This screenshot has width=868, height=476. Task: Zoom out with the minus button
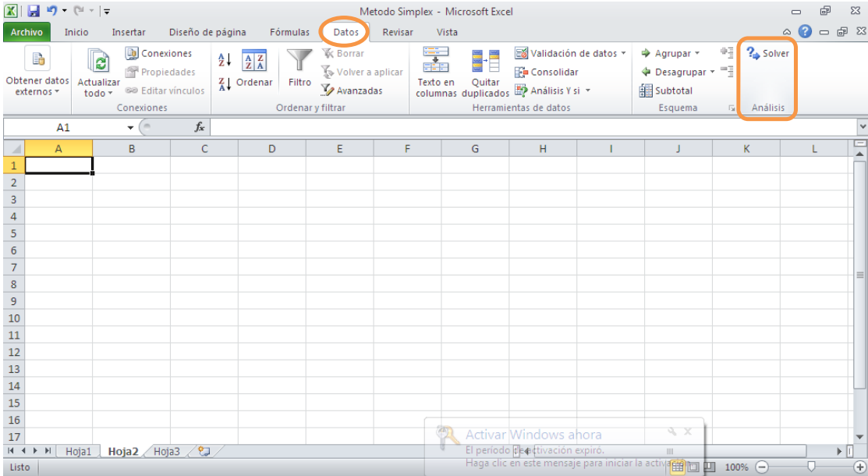[x=762, y=467]
